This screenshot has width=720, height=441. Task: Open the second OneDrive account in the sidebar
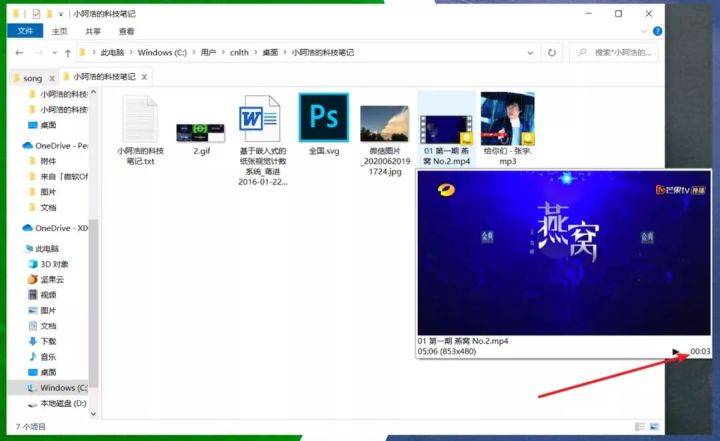pos(55,228)
